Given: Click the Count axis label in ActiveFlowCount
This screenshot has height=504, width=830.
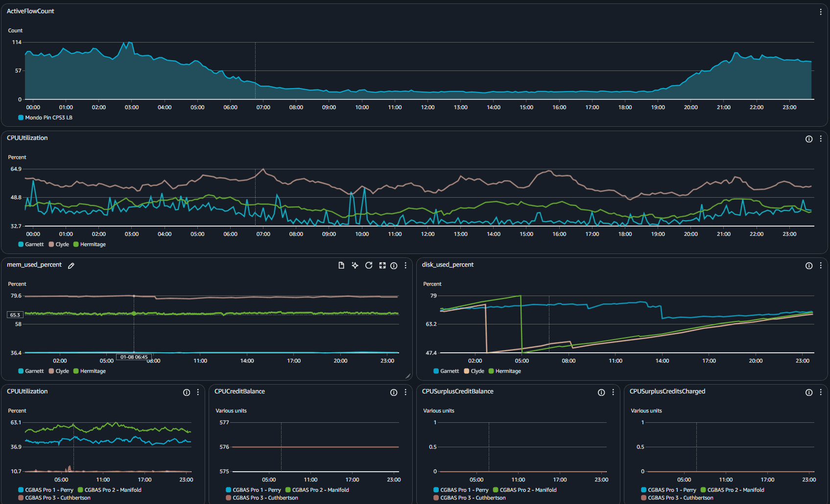Looking at the screenshot, I should pyautogui.click(x=15, y=30).
